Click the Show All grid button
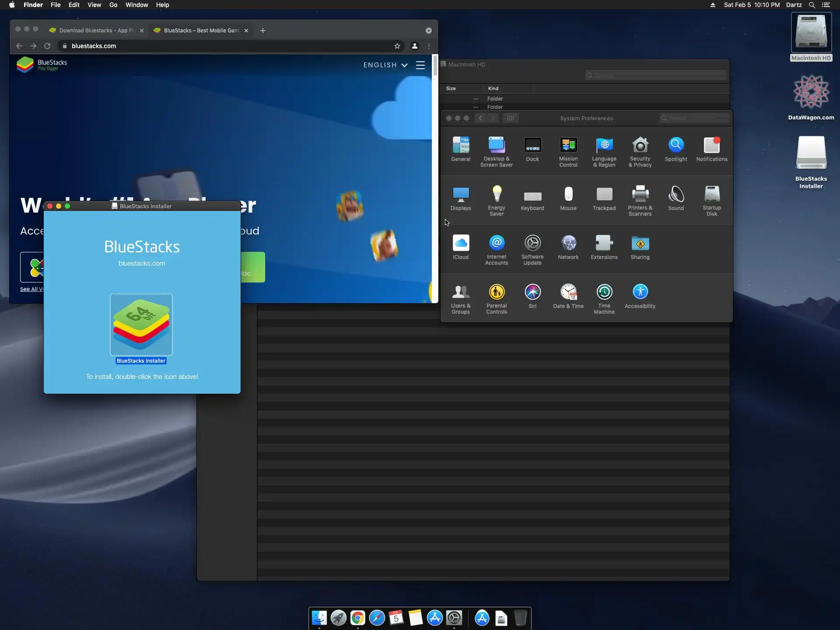 511,118
